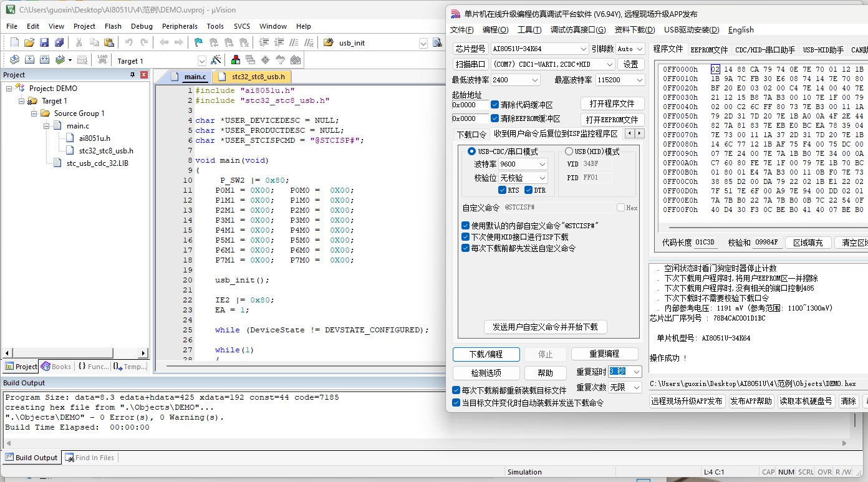
Task: Navigate backwards with the left arrow icon
Action: click(x=163, y=42)
